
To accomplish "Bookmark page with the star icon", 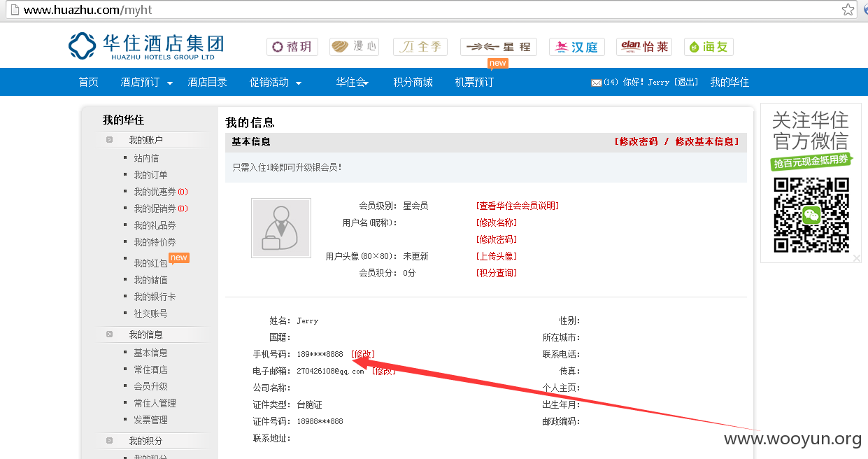I will tap(848, 10).
